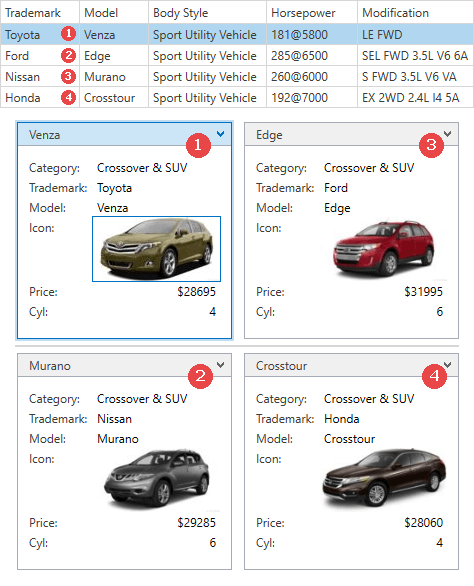The height and width of the screenshot is (586, 474).
Task: Click the brown Honda Crosstour car image
Action: coord(384,478)
